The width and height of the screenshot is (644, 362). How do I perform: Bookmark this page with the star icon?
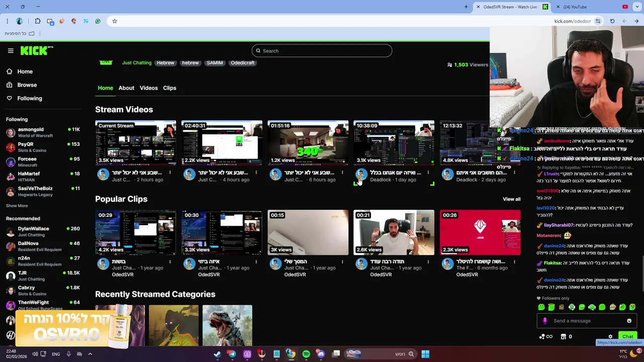[x=115, y=21]
